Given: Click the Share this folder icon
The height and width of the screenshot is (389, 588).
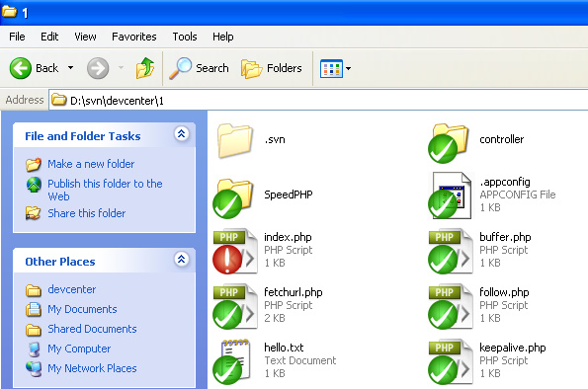Looking at the screenshot, I should click(33, 213).
